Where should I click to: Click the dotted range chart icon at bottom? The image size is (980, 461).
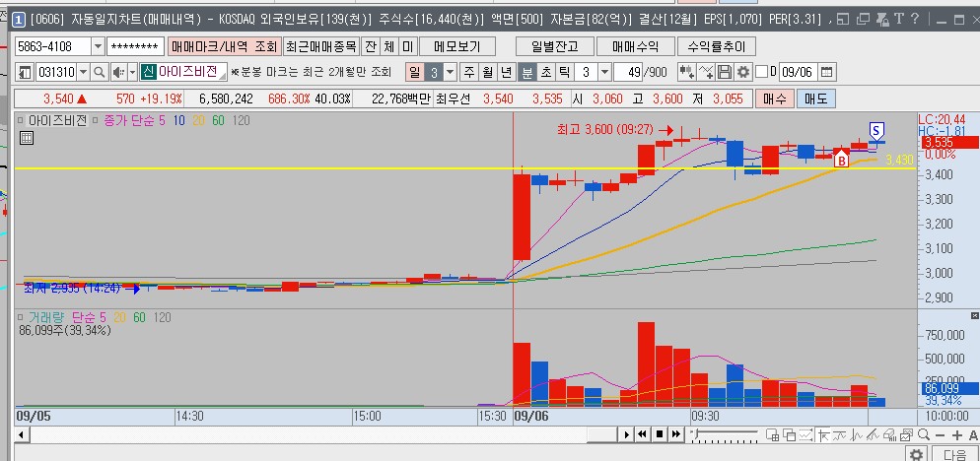(805, 434)
